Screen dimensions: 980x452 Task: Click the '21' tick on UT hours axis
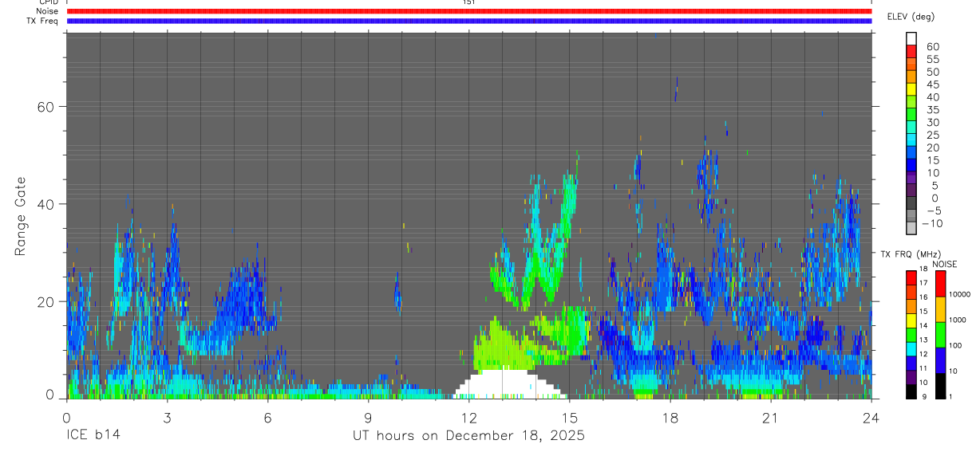click(771, 418)
